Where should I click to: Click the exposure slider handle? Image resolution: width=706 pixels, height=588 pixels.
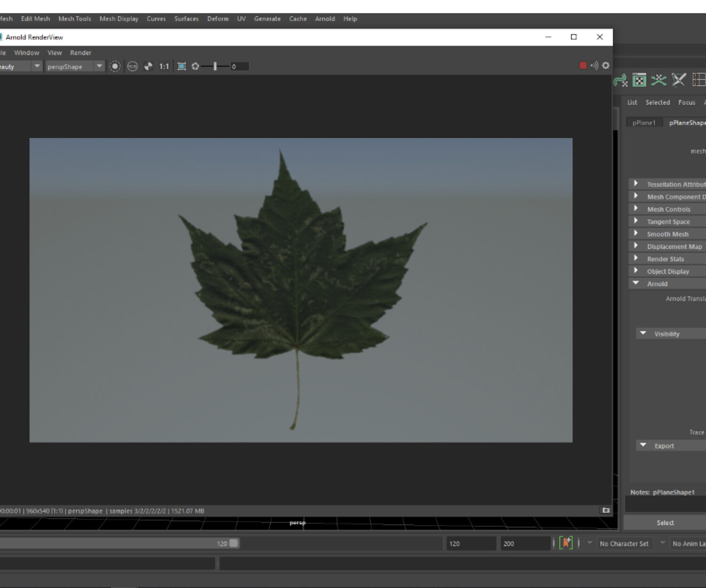[215, 67]
